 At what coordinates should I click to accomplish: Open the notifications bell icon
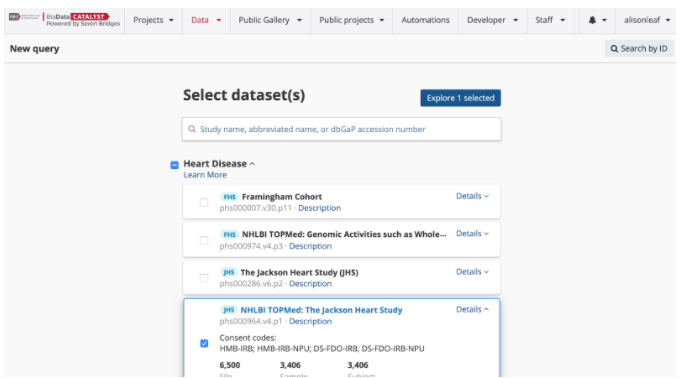(x=592, y=20)
